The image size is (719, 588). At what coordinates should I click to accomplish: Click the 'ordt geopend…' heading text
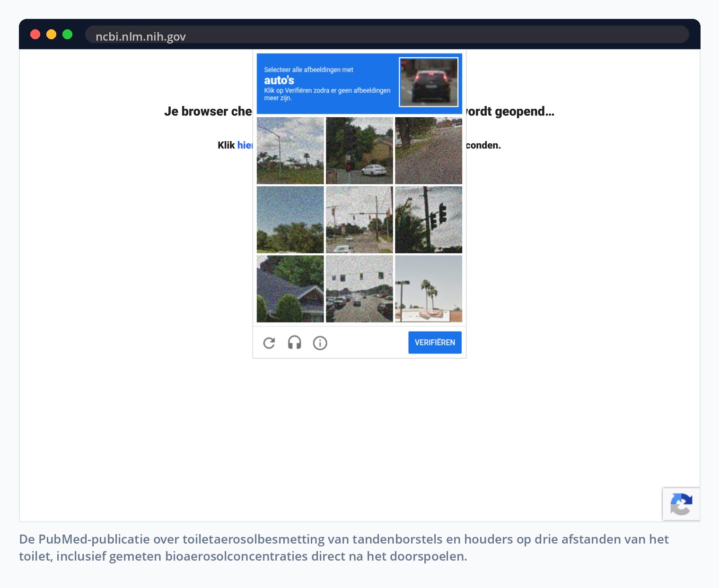click(510, 112)
